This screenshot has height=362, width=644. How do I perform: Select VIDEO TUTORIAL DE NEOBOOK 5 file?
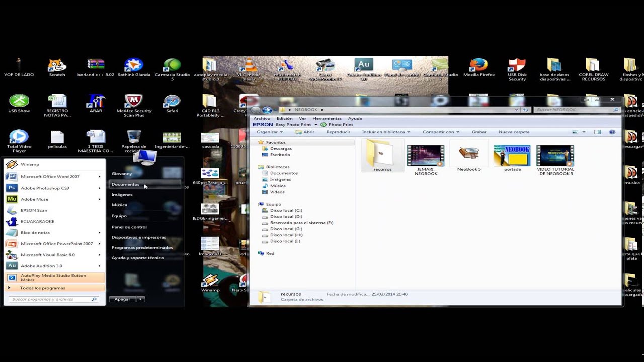pyautogui.click(x=555, y=160)
